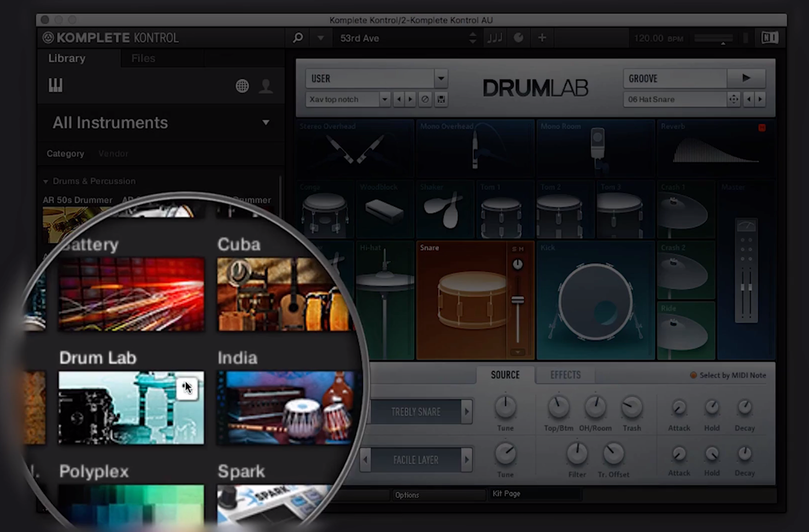The width and height of the screenshot is (809, 532).
Task: Click the NI logo button
Action: [x=770, y=38]
